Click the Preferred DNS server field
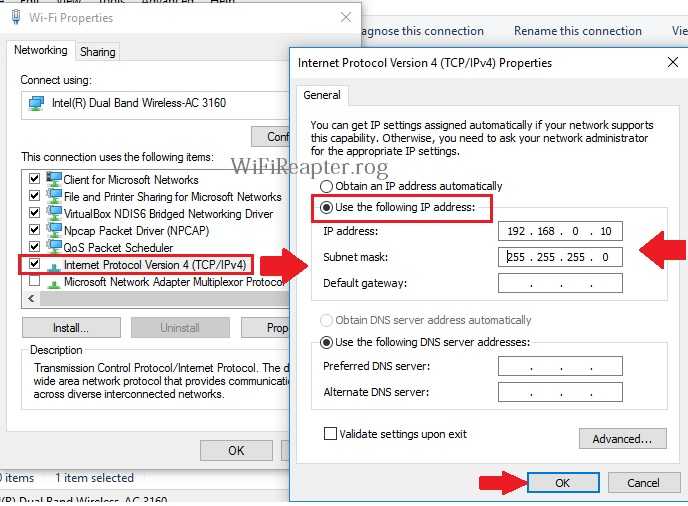Viewport: 688px width, 506px height. point(560,366)
